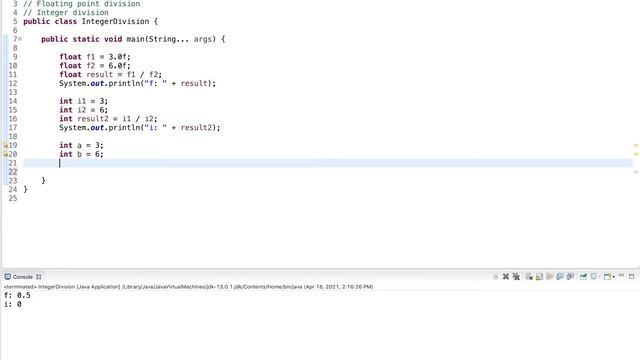Image resolution: width=640 pixels, height=360 pixels.
Task: Click the println "f: " + result line
Action: pyautogui.click(x=137, y=83)
